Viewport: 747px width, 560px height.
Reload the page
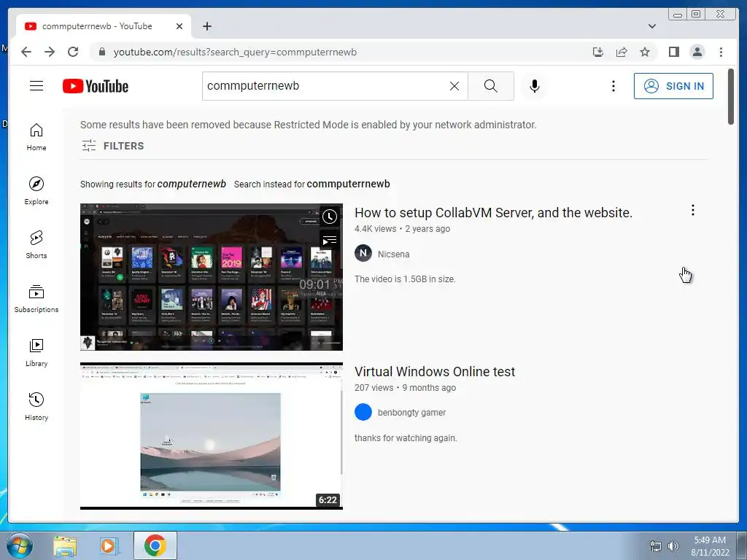pos(73,52)
